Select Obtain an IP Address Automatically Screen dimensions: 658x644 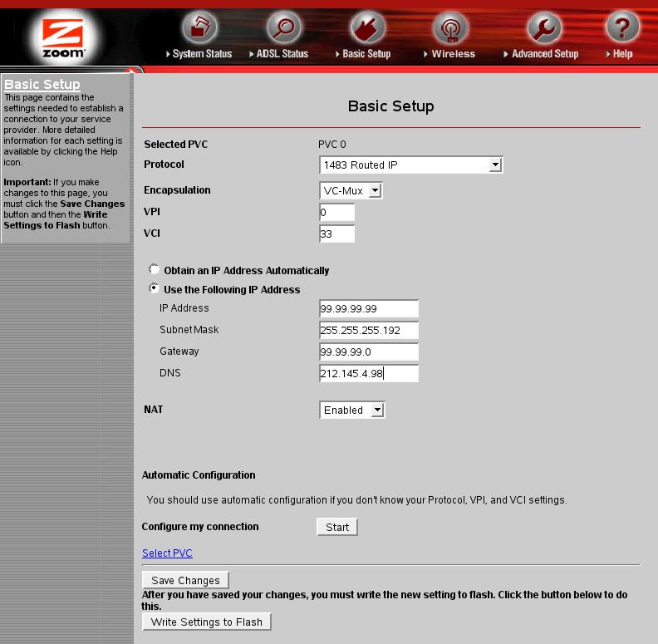click(154, 269)
